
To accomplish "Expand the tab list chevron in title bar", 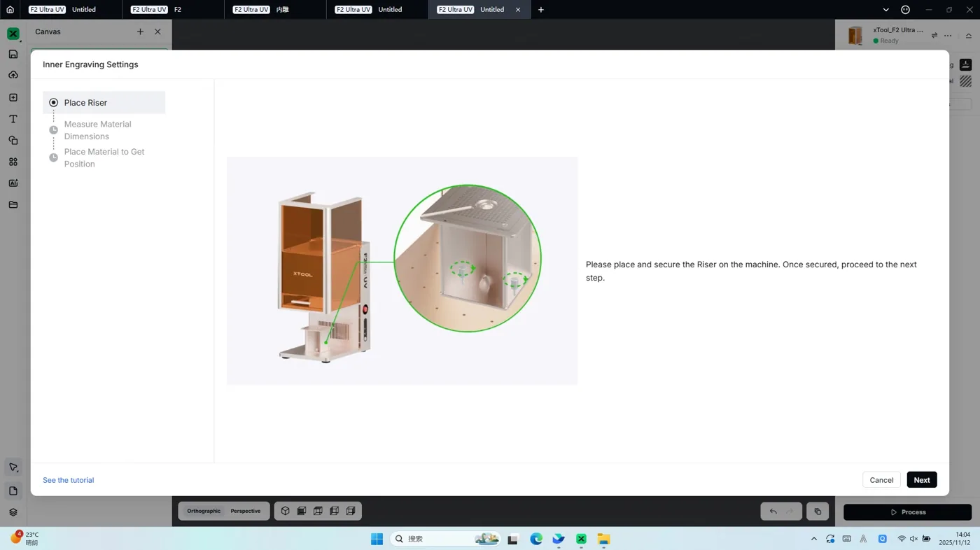I will pos(885,10).
